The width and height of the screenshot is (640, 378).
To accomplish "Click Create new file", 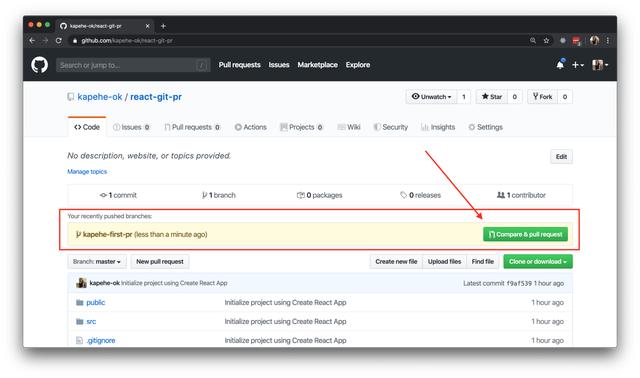I will [x=396, y=262].
